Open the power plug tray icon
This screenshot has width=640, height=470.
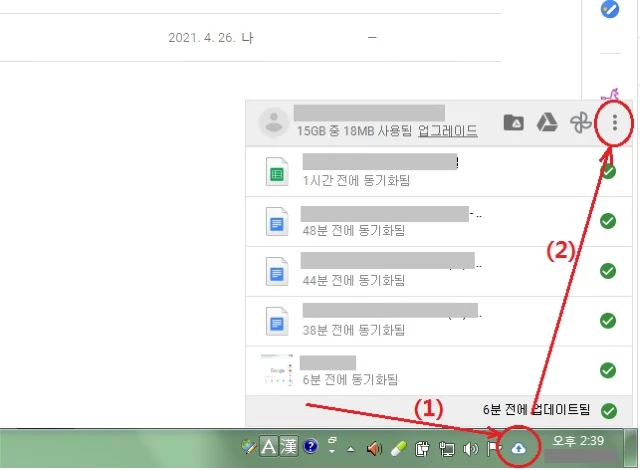pos(422,449)
